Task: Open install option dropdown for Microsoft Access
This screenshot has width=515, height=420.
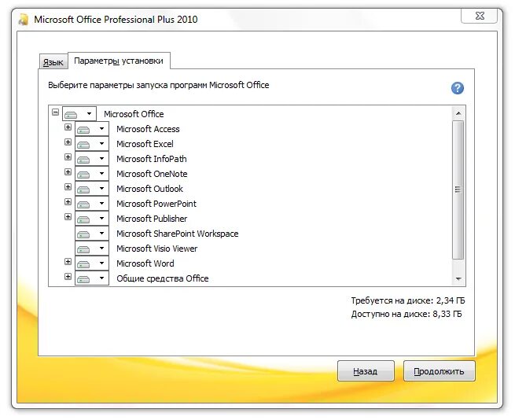Action: tap(92, 129)
